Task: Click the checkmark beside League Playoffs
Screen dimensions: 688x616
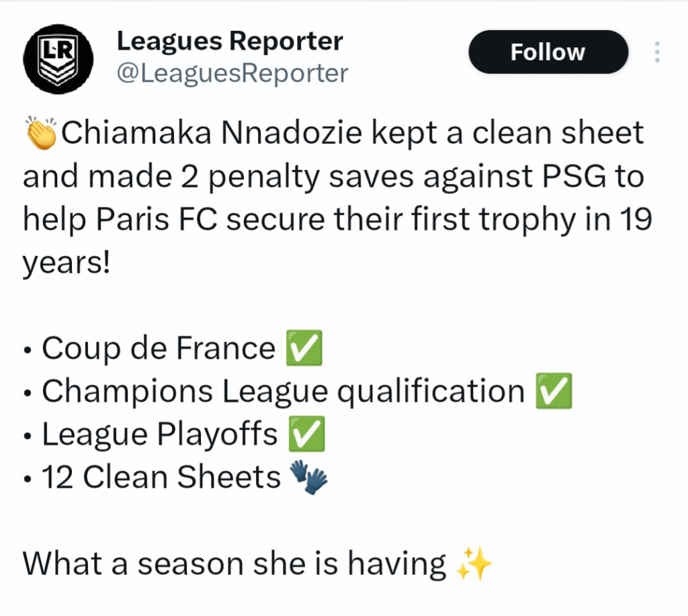Action: (306, 434)
